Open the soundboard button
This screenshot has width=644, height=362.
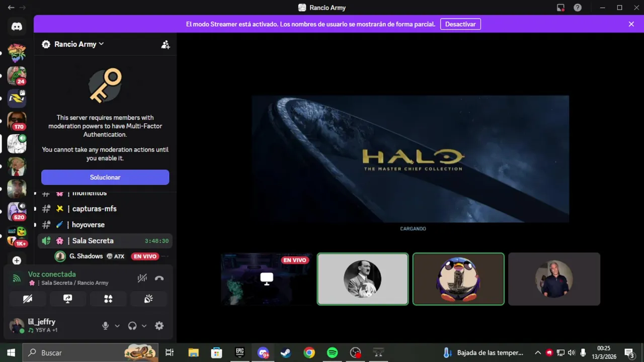(x=148, y=299)
